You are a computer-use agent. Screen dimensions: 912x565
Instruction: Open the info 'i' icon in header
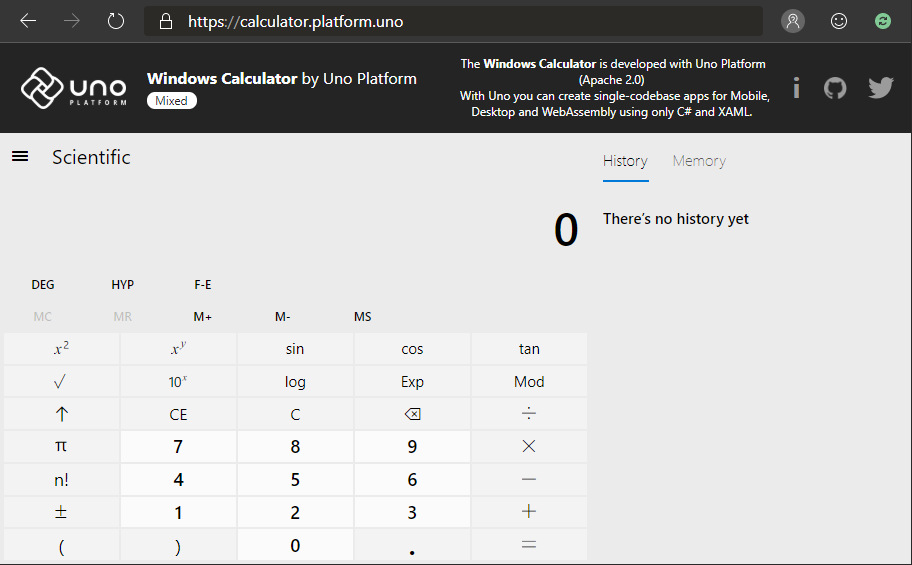(x=796, y=88)
